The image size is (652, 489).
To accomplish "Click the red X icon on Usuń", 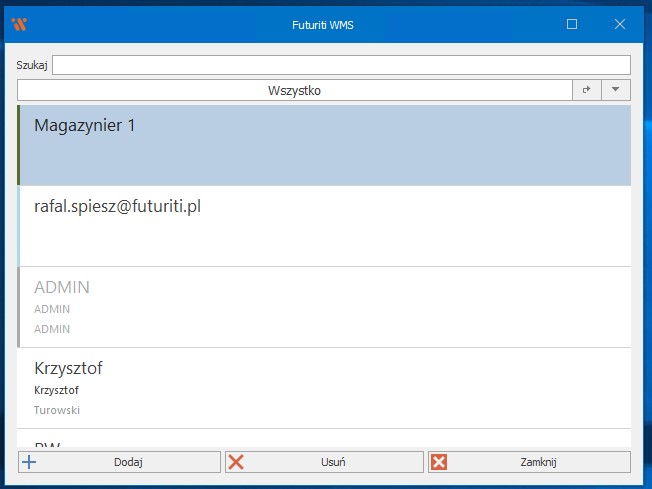I will coord(236,462).
